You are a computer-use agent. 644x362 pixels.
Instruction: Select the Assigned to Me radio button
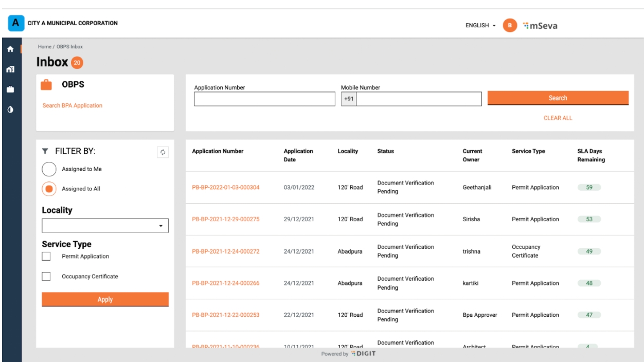[49, 169]
